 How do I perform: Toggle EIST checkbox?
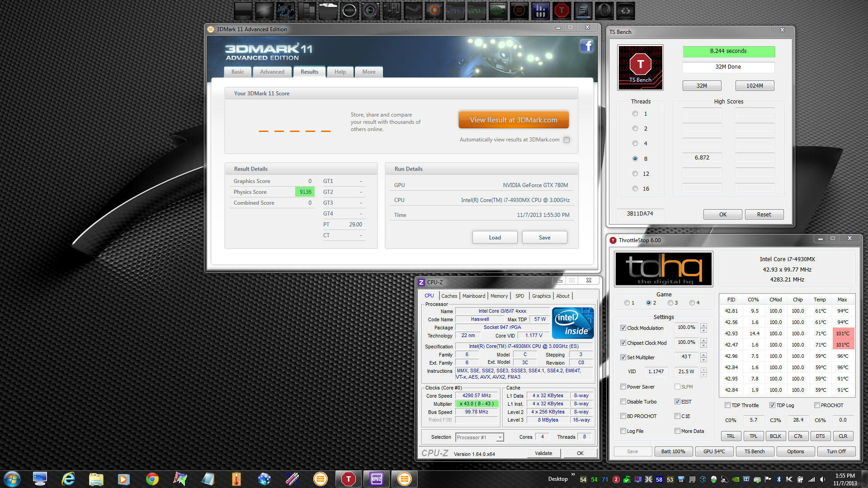(x=677, y=402)
